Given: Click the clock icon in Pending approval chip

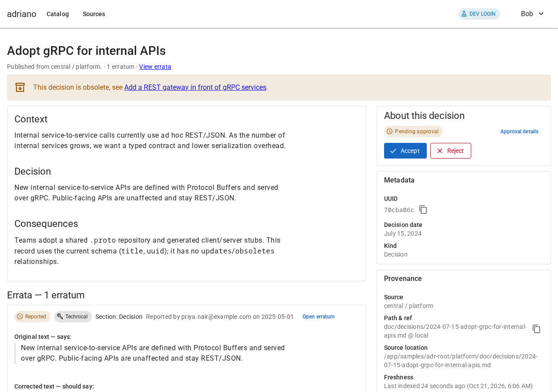Looking at the screenshot, I should (x=390, y=132).
